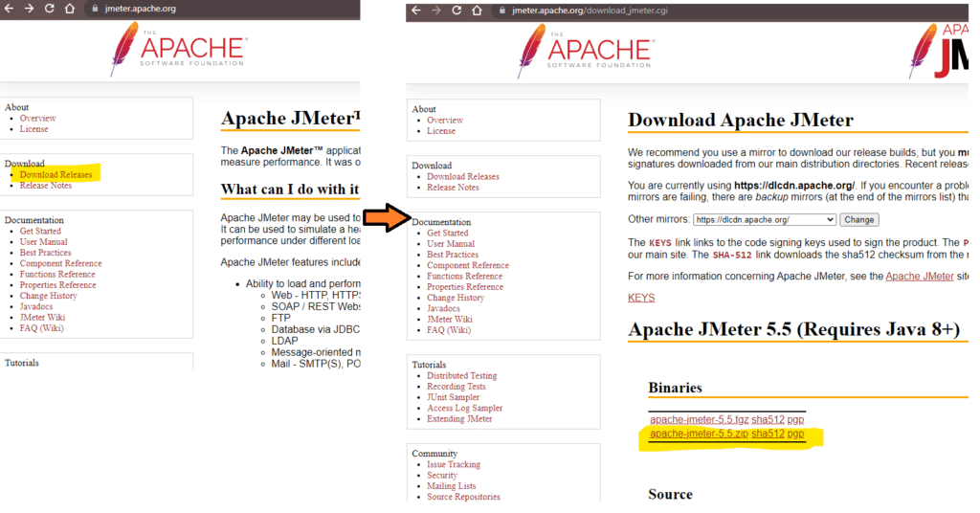The width and height of the screenshot is (980, 513).
Task: Open Distributed Testing tutorial
Action: pyautogui.click(x=462, y=375)
